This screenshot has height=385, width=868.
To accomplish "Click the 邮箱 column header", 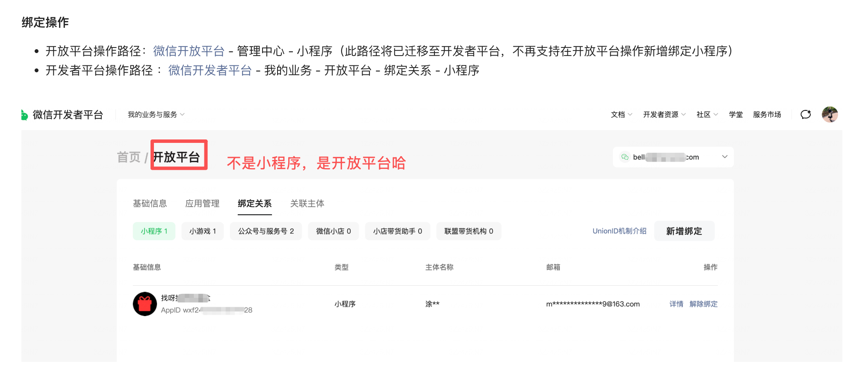I will click(x=553, y=267).
